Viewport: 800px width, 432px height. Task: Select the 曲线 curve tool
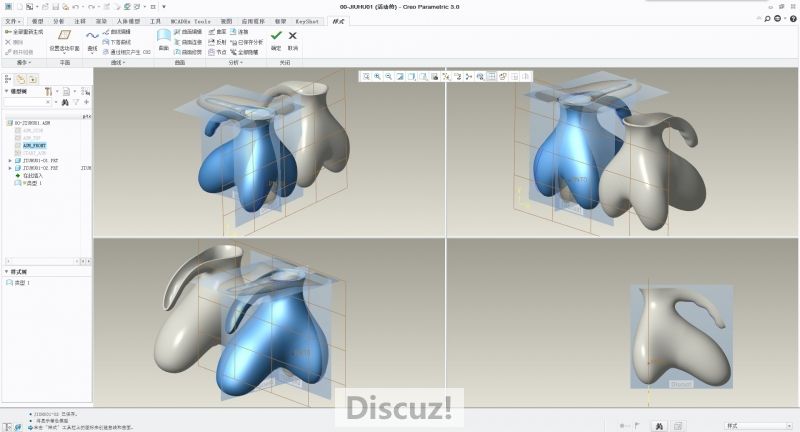[92, 41]
